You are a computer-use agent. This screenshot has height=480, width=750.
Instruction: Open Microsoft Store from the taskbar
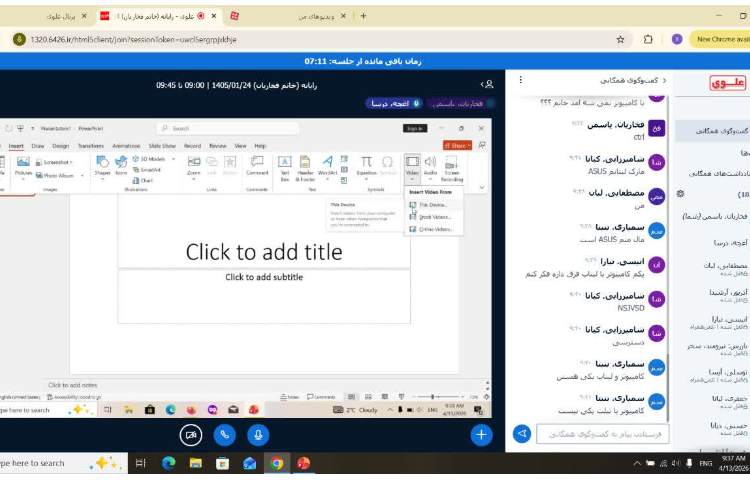[222, 463]
